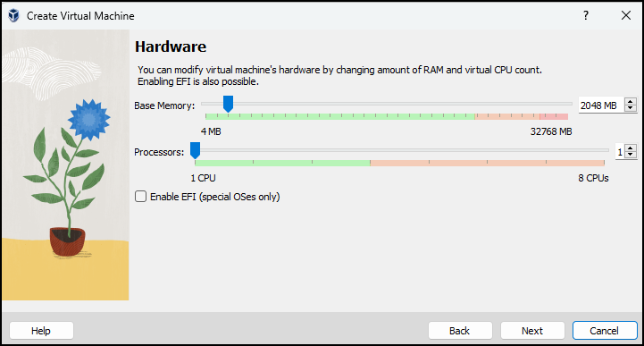
Task: Increase processor count with up arrow
Action: point(631,148)
